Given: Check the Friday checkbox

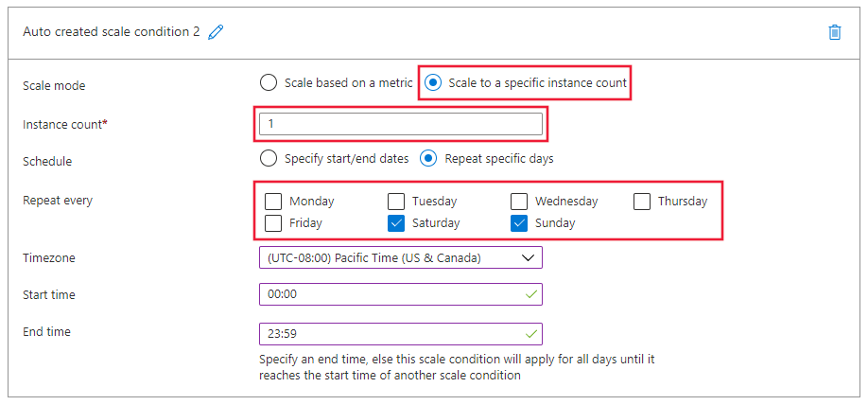Looking at the screenshot, I should (x=273, y=223).
